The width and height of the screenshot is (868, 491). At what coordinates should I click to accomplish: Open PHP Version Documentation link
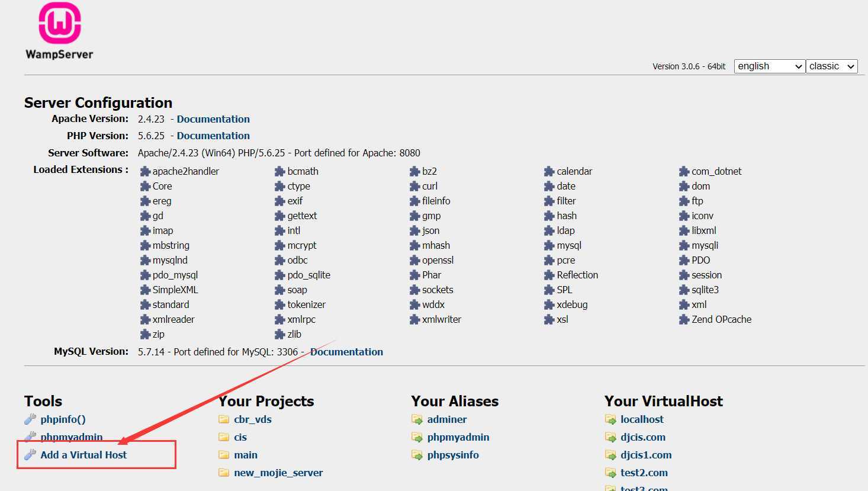[213, 136]
